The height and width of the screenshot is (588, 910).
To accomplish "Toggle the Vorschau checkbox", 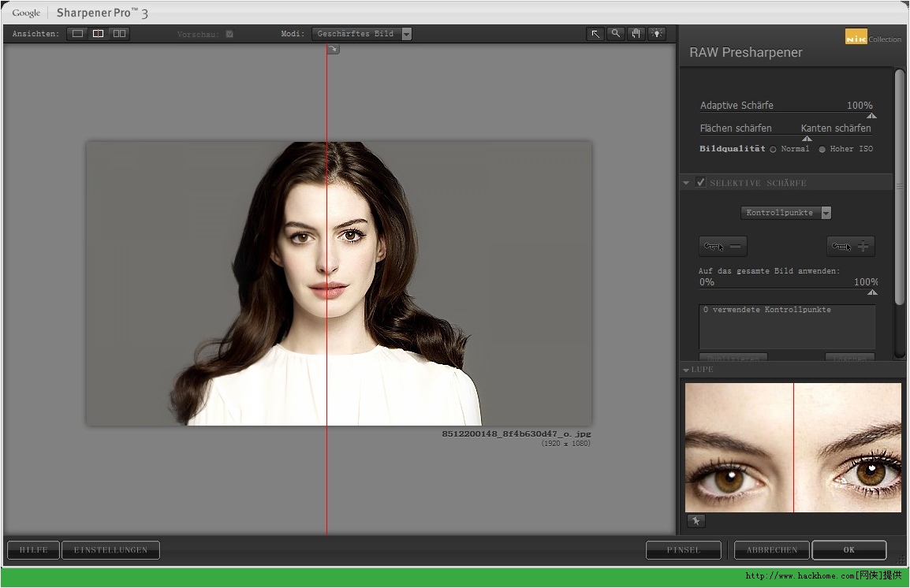I will [x=229, y=34].
